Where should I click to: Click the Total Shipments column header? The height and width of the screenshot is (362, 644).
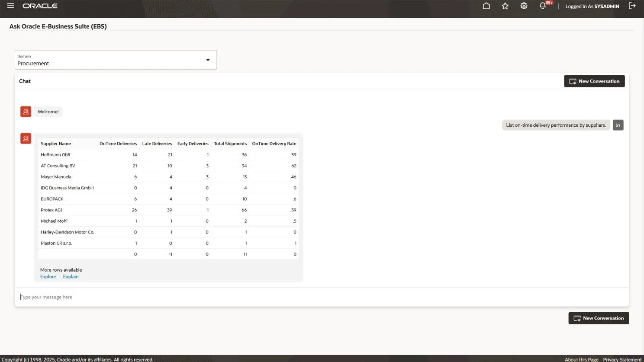[230, 144]
